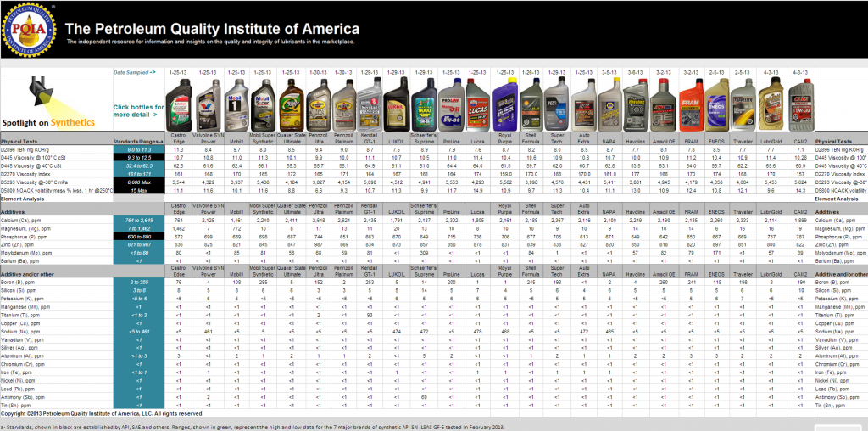Click the 'Date Sampled ->' label
868x431 pixels.
click(x=135, y=72)
